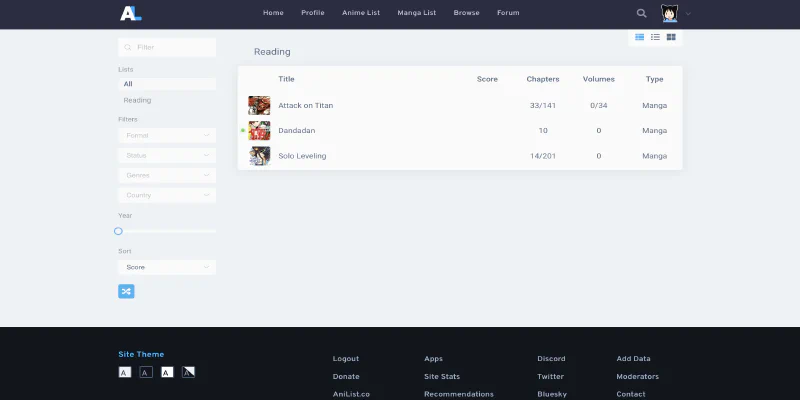Pick the default light site theme

(x=125, y=372)
